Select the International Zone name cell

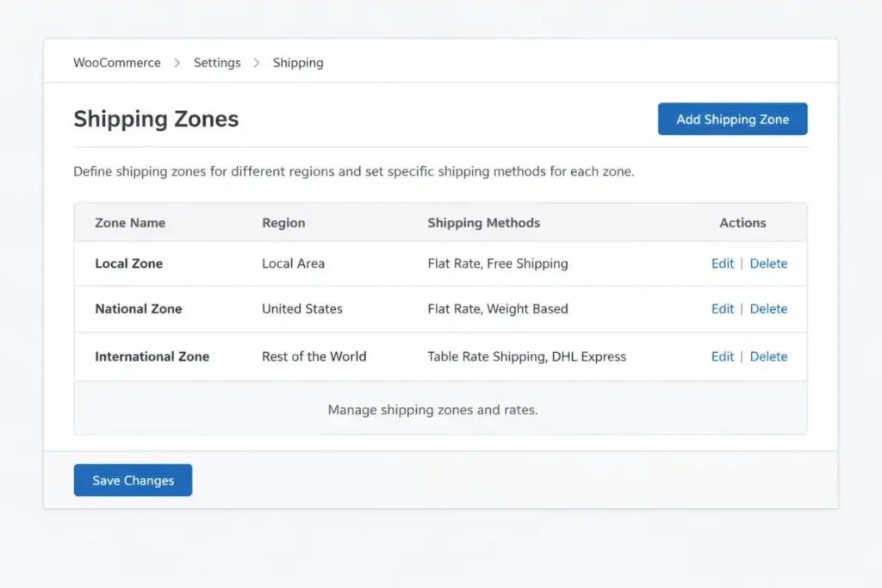coord(152,356)
